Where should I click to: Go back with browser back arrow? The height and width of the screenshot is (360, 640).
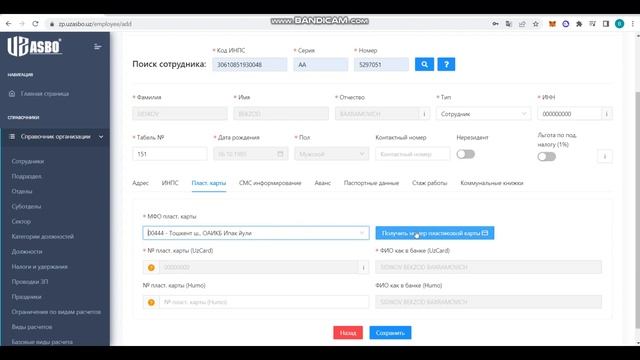[x=9, y=24]
